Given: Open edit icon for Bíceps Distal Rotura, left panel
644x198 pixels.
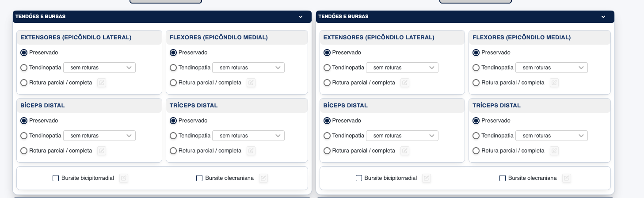Looking at the screenshot, I should [x=102, y=151].
